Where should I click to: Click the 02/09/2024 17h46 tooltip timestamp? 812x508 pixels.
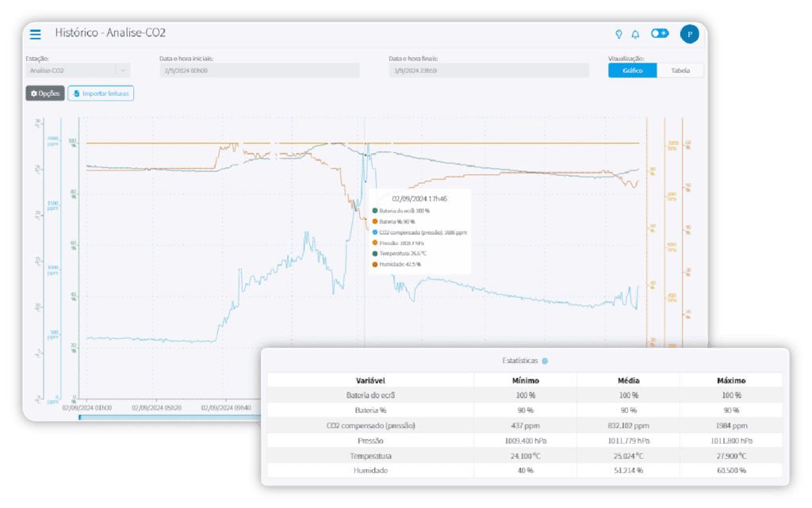419,199
